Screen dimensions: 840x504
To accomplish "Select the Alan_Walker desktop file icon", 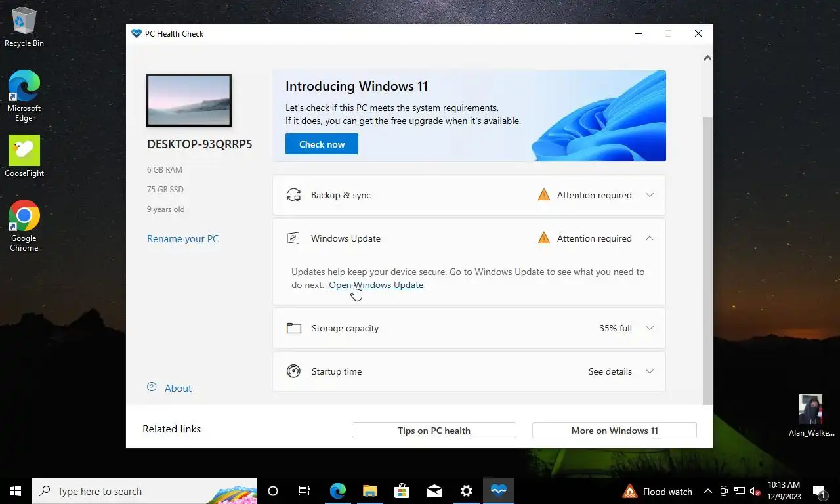I will (811, 416).
